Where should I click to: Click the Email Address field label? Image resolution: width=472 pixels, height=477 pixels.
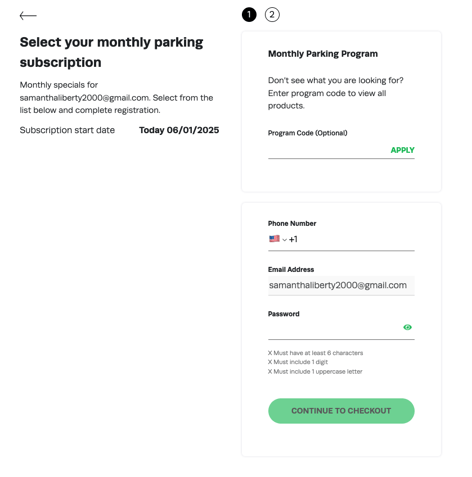tap(291, 269)
